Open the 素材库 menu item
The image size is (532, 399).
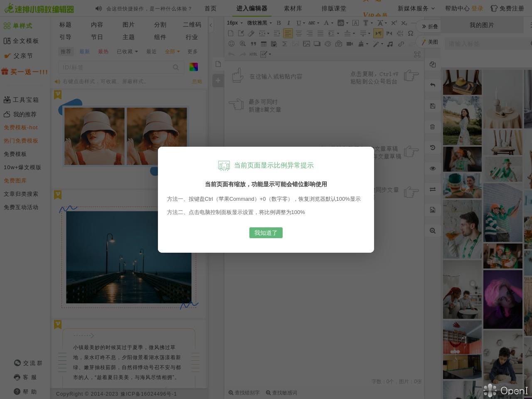pos(293,8)
